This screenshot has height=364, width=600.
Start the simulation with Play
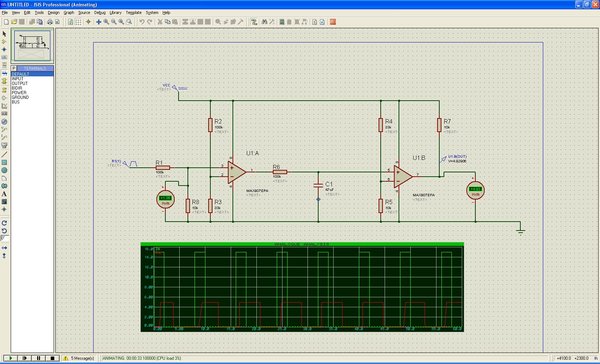click(x=10, y=358)
